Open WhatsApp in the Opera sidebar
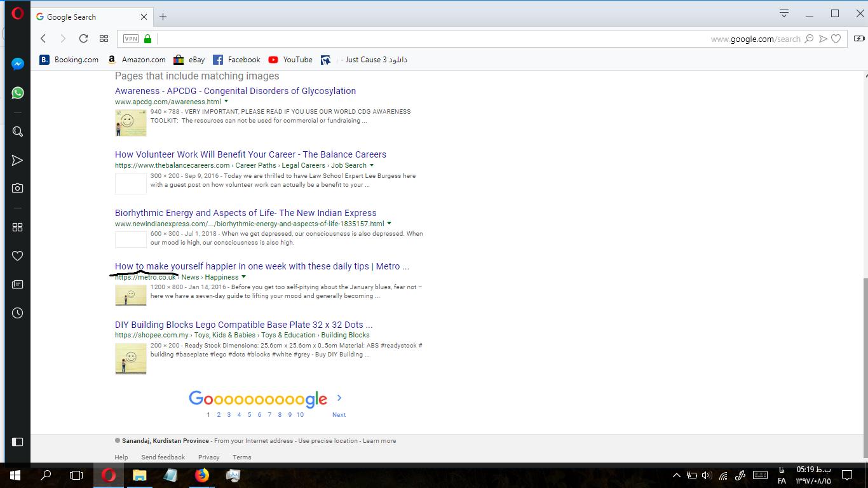This screenshot has height=488, width=868. pyautogui.click(x=18, y=93)
